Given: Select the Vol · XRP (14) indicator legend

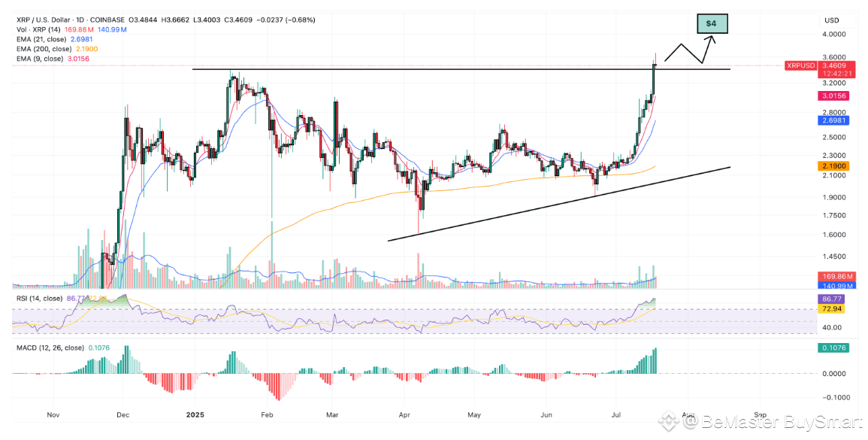Looking at the screenshot, I should point(41,29).
